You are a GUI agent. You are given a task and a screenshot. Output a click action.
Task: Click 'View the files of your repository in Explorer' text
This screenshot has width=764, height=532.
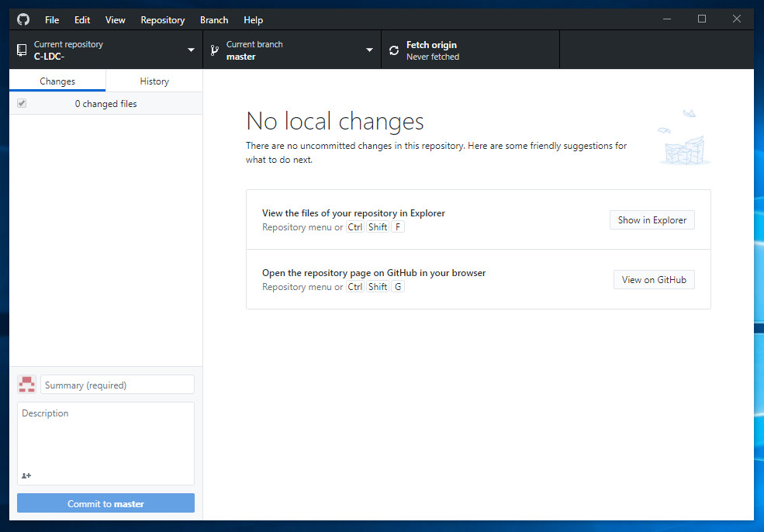point(353,213)
